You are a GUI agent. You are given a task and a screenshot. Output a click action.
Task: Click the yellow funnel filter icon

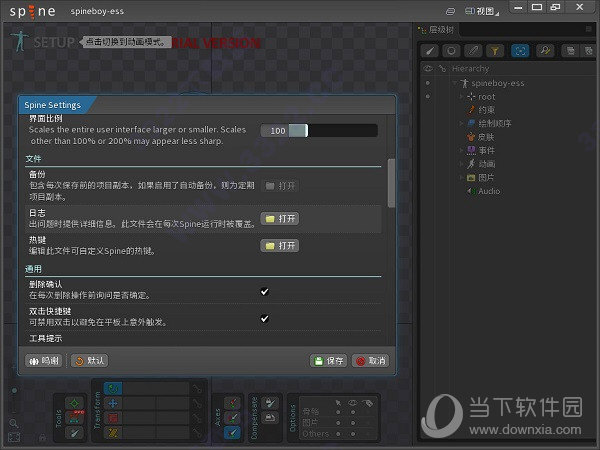coord(495,51)
